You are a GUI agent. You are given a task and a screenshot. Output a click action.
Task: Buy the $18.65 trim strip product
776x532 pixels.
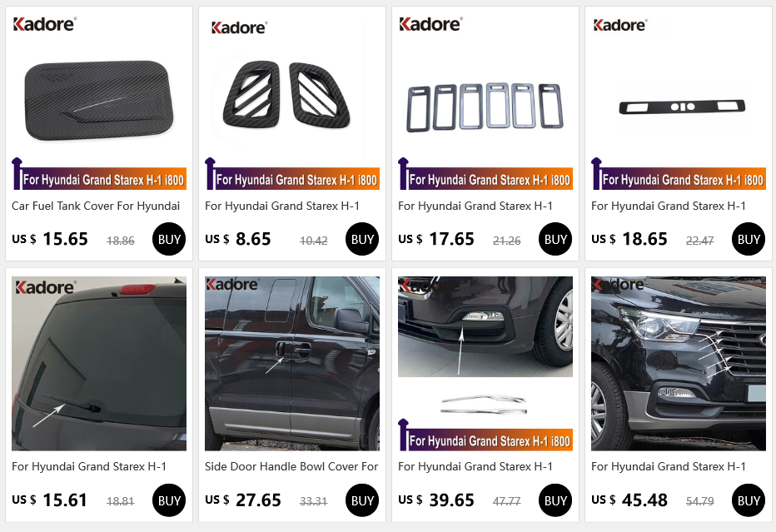point(749,239)
